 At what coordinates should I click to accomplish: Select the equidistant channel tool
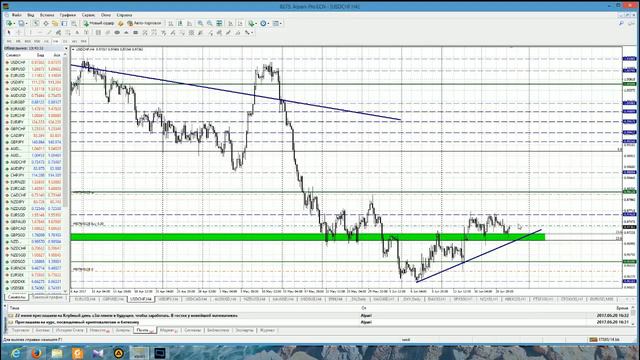tap(58, 32)
